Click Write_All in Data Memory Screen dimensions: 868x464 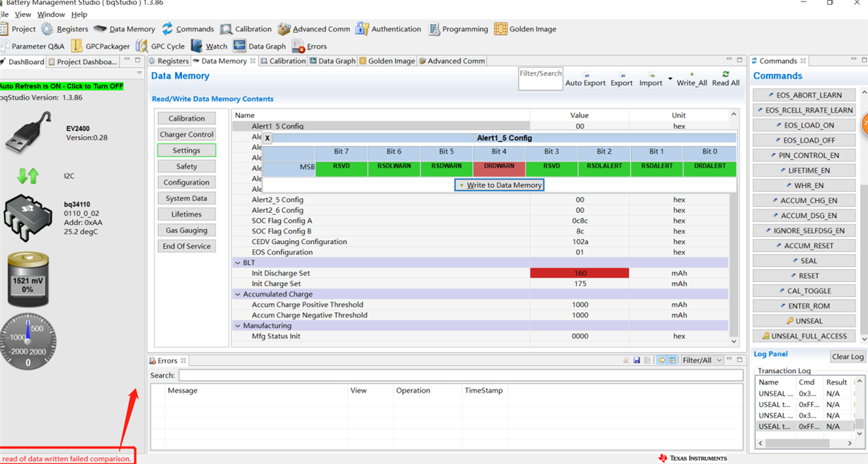692,79
